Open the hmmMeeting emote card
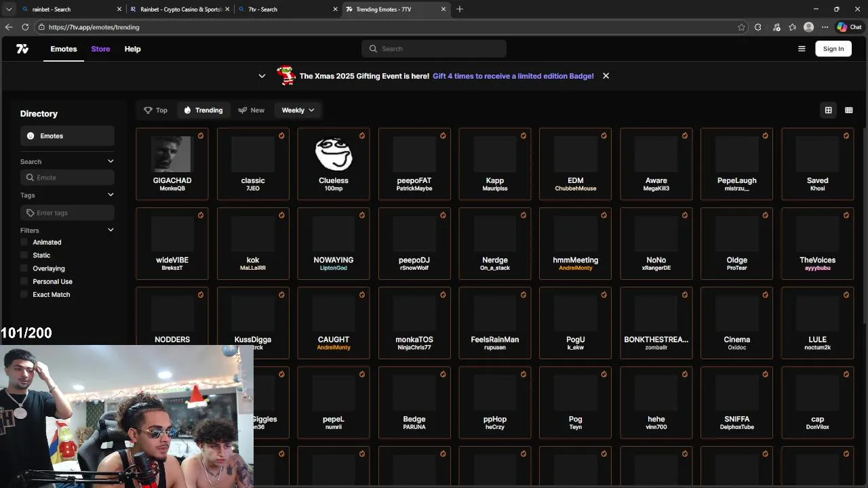Screen dimensions: 868x488 pyautogui.click(x=576, y=243)
